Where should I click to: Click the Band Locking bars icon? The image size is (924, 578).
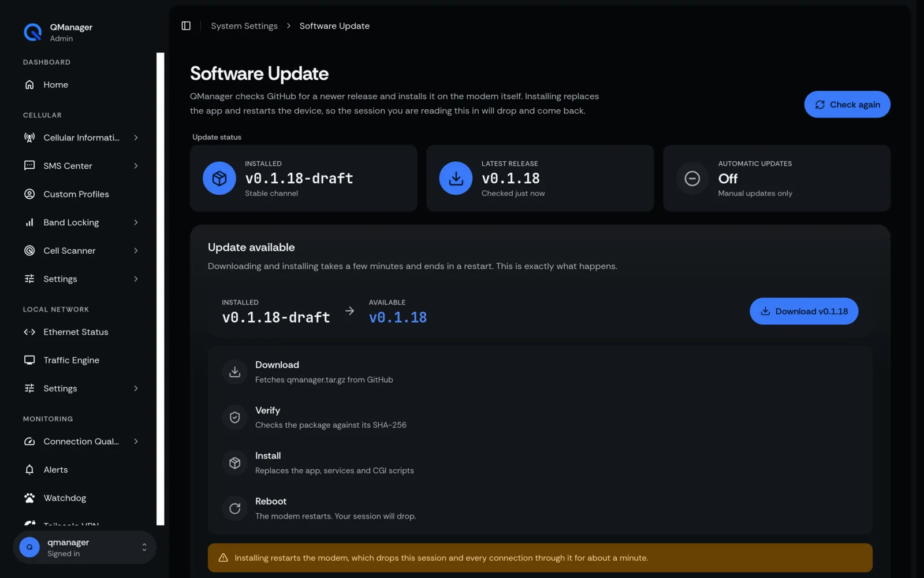tap(29, 223)
